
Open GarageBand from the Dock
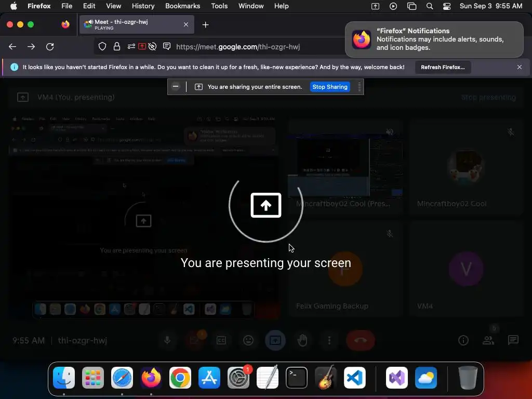[x=326, y=378]
